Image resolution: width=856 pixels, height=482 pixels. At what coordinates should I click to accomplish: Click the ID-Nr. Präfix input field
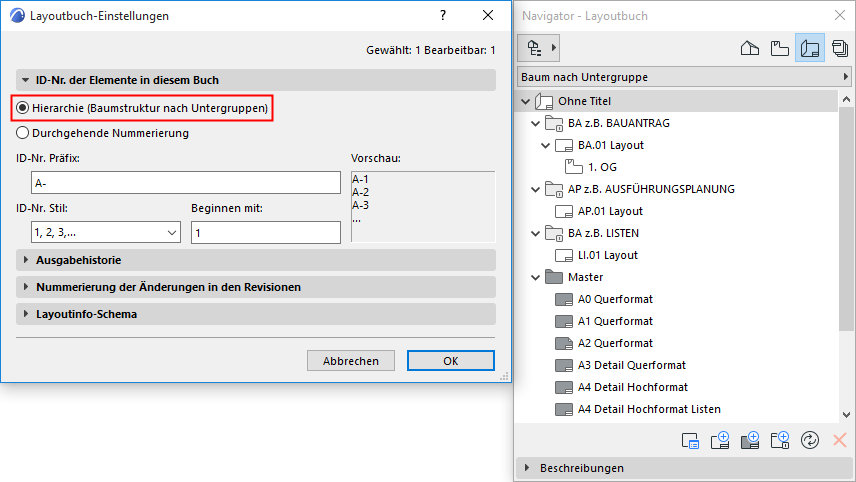pos(187,183)
